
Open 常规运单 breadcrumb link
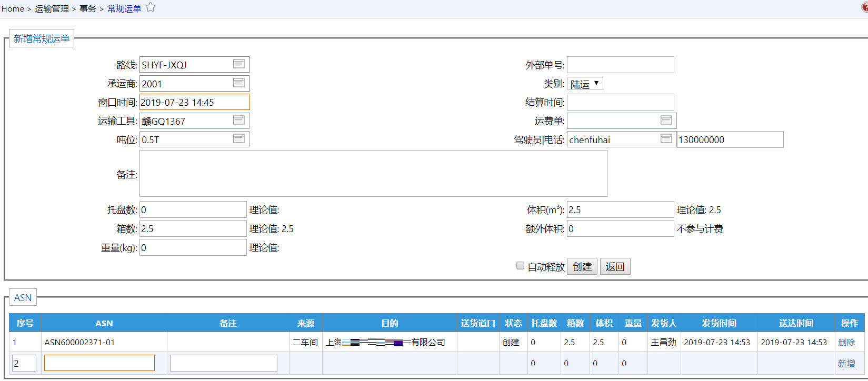point(124,8)
